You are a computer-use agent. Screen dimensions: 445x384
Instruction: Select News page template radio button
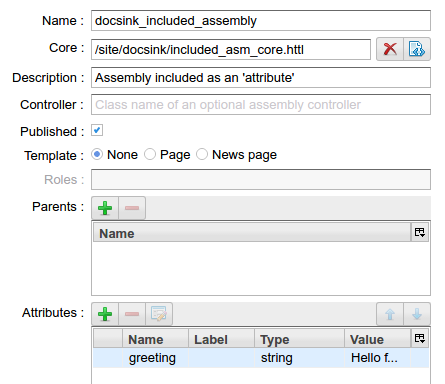tap(202, 154)
